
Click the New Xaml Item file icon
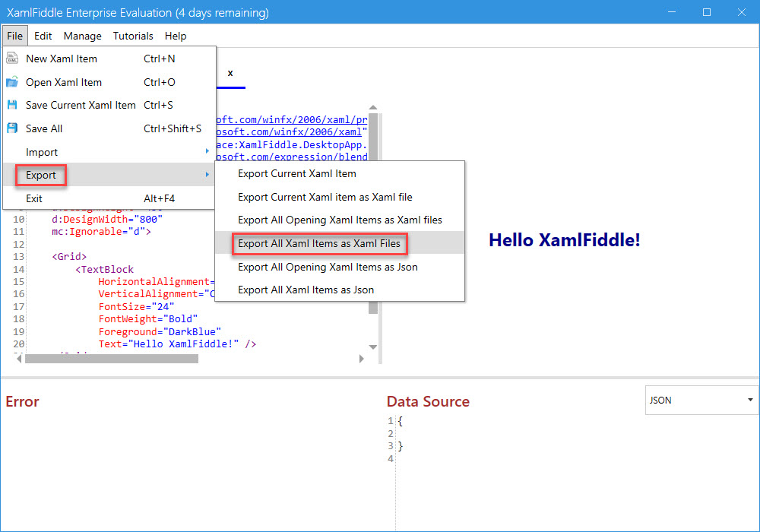[x=12, y=59]
